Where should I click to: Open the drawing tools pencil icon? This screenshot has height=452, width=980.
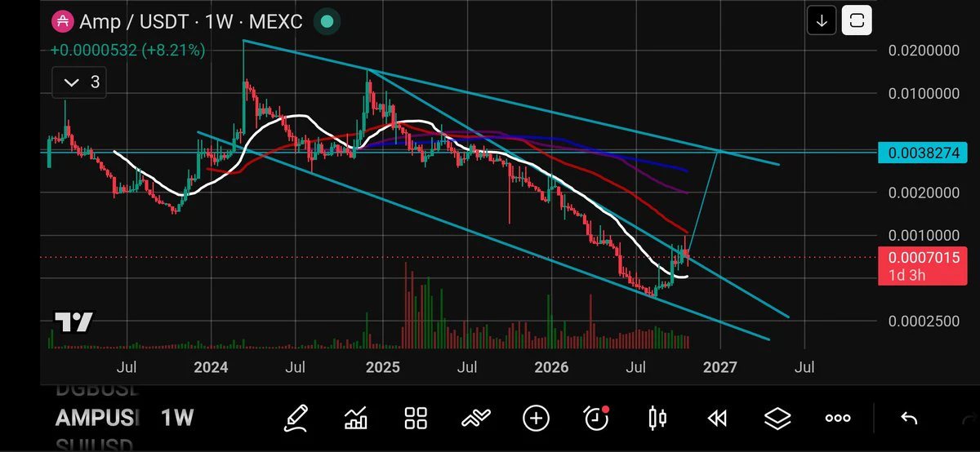[x=296, y=419]
